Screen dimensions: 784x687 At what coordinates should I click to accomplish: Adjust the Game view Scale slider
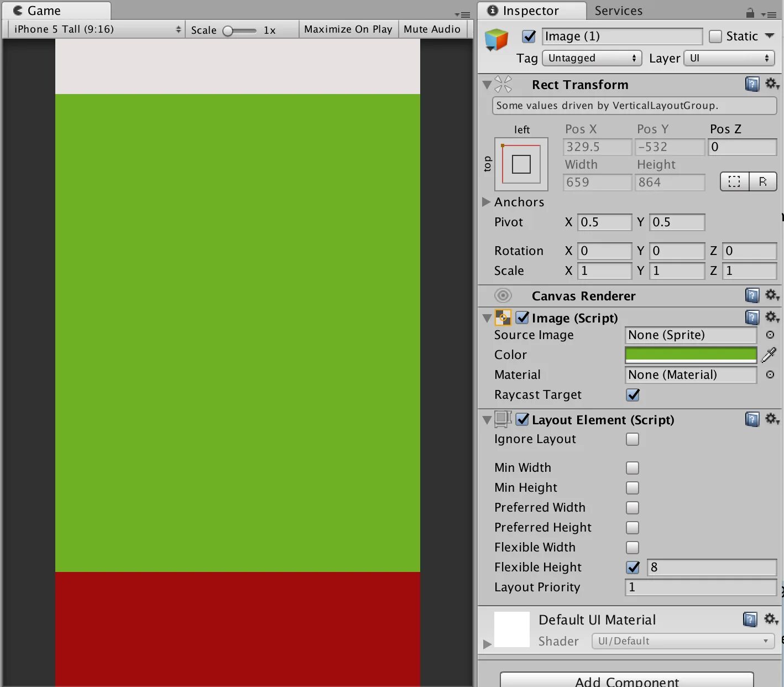click(x=240, y=30)
